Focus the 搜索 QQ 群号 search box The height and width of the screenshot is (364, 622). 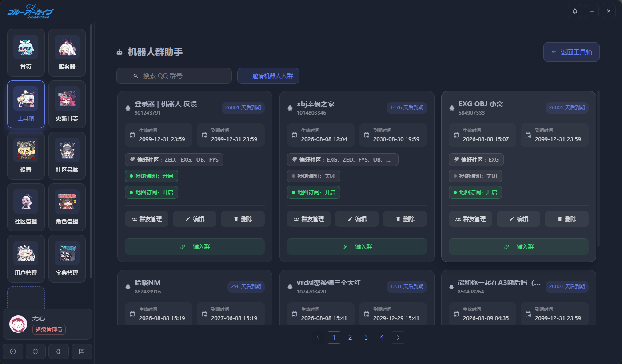(174, 76)
